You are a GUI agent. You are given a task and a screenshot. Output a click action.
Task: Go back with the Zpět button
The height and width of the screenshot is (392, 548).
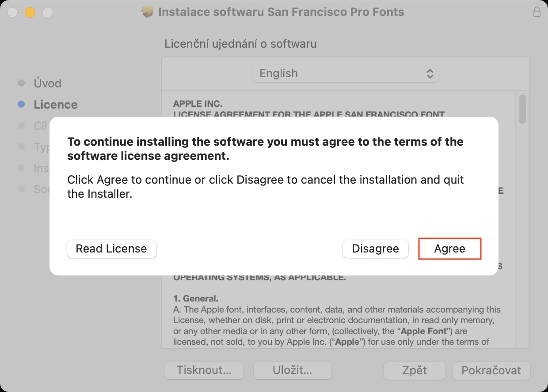pos(414,370)
